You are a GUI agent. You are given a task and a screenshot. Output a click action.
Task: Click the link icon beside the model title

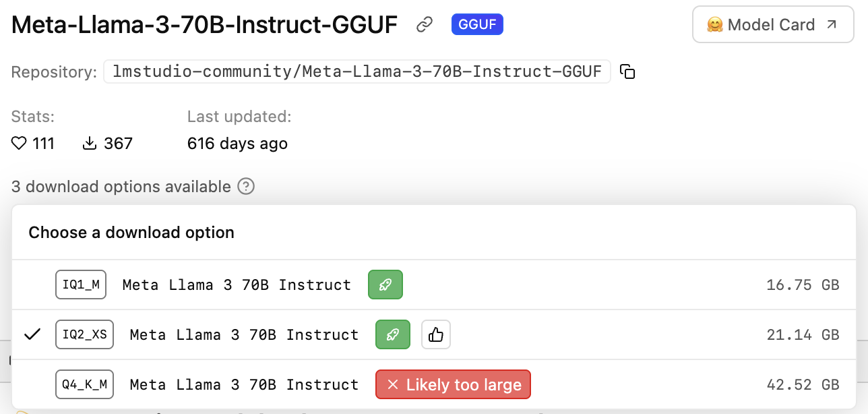tap(425, 25)
